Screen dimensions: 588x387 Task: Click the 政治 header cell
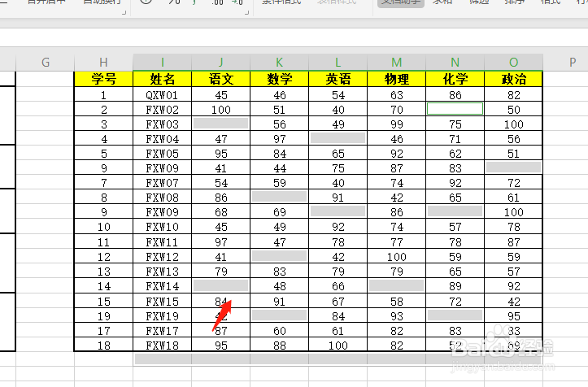point(513,79)
